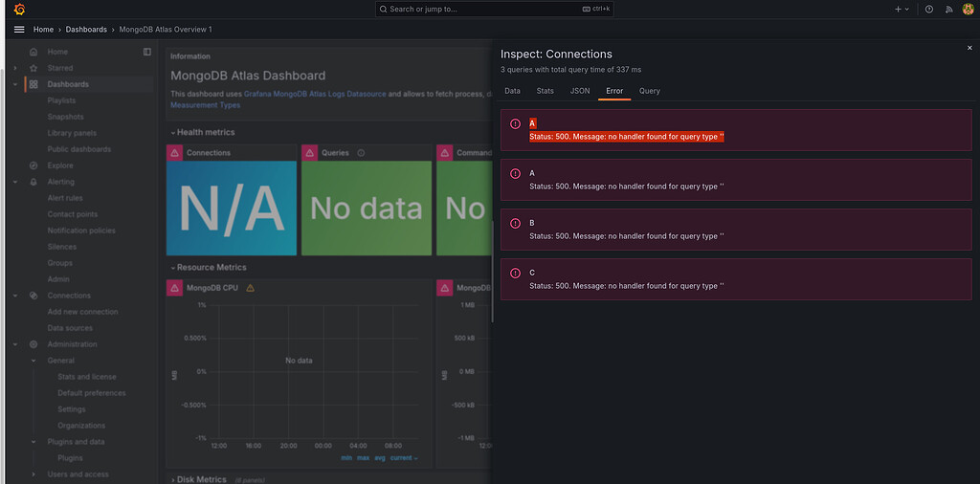This screenshot has width=980, height=484.
Task: Switch to the Stats inspector tab
Action: tap(545, 91)
